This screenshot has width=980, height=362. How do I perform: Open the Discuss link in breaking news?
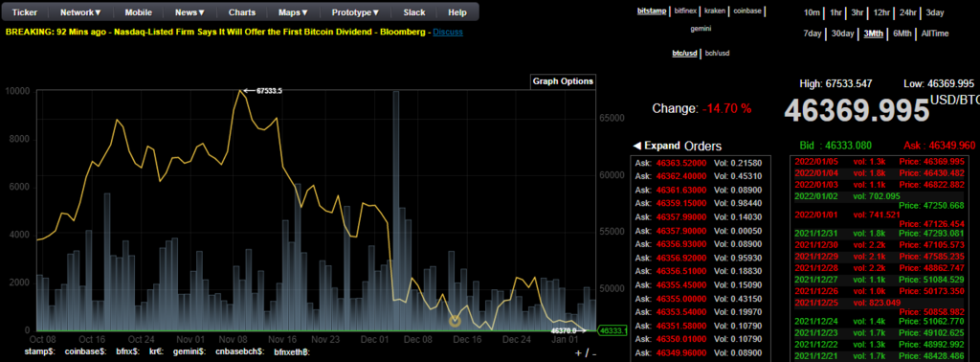(x=448, y=32)
